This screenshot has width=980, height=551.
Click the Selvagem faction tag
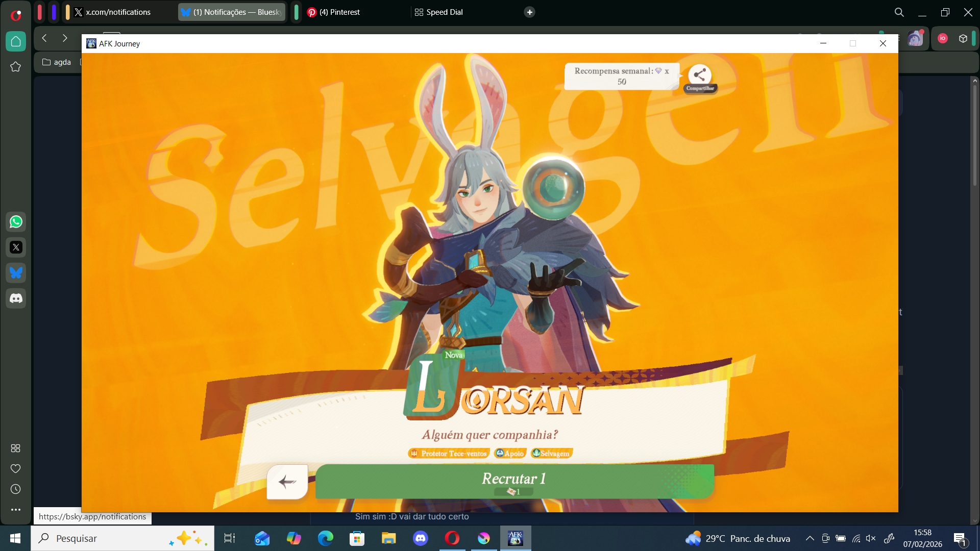(x=551, y=454)
